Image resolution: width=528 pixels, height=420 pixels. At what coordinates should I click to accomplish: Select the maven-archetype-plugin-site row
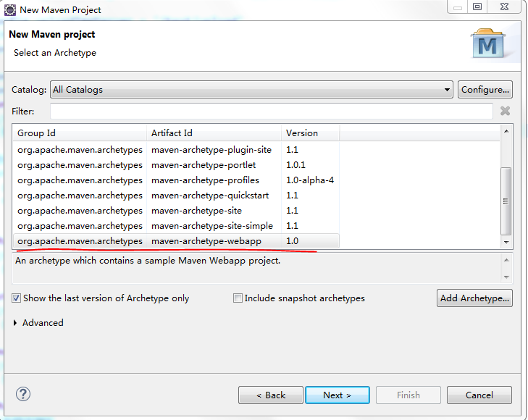[176, 150]
